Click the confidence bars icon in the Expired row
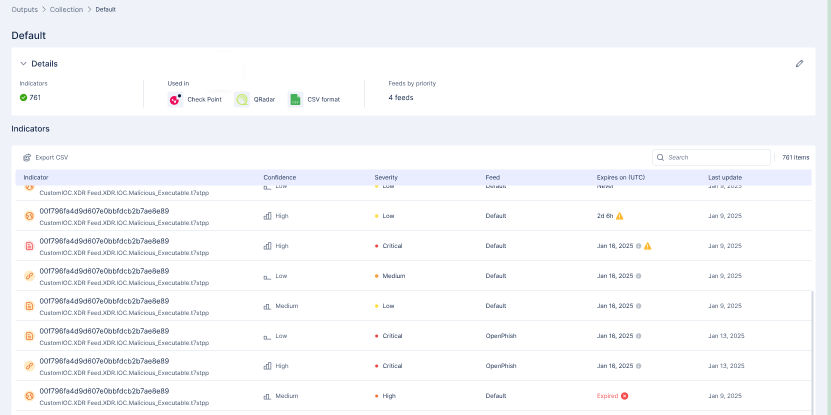The height and width of the screenshot is (415, 831). pos(268,396)
